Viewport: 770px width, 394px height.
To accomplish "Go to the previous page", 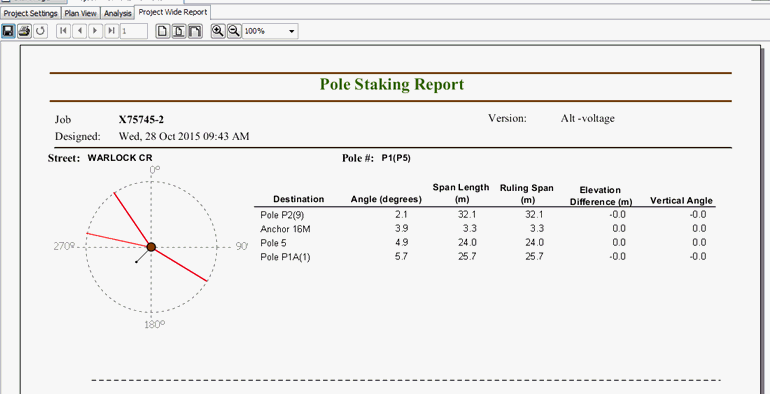I will (80, 31).
